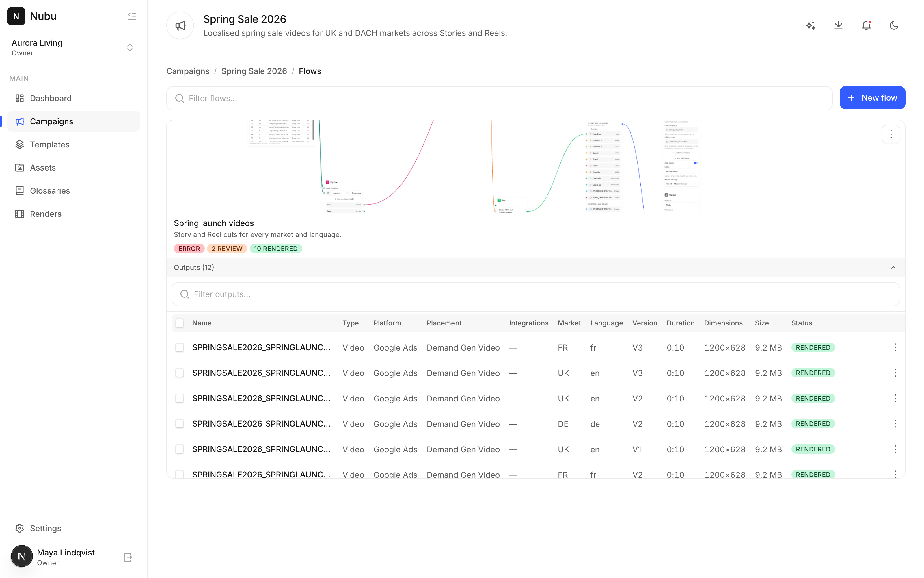This screenshot has width=924, height=578.
Task: Sort by Version column header
Action: tap(644, 323)
